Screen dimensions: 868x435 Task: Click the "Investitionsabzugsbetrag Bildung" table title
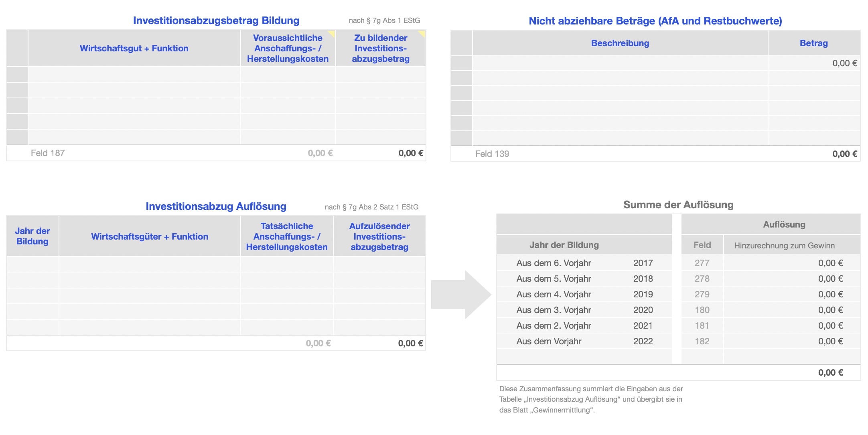point(216,20)
